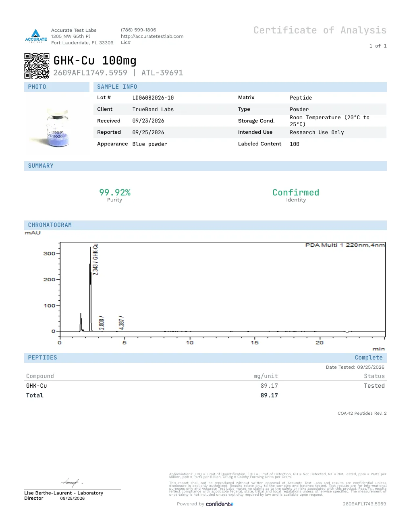Select client name TrueBond Labs

point(153,110)
